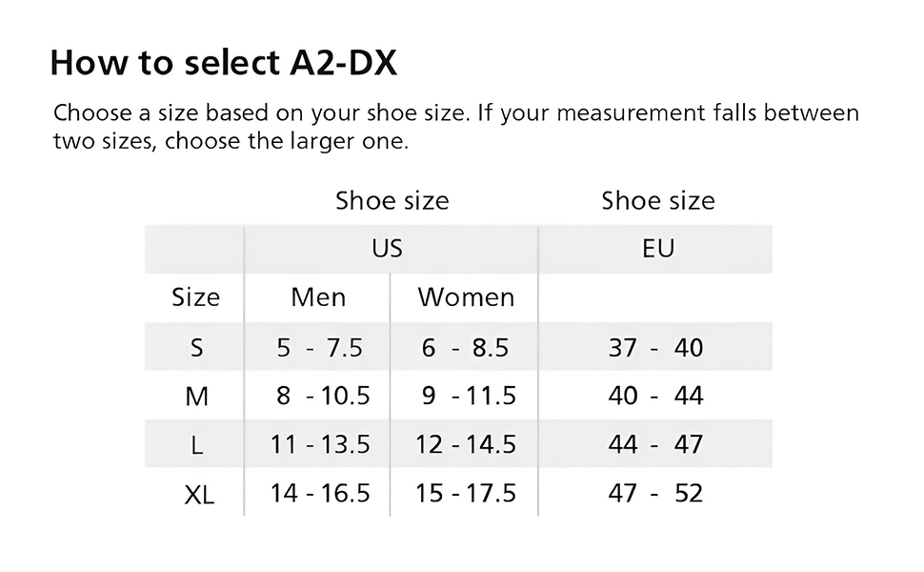The height and width of the screenshot is (572, 924).
Task: Click EU size range 47 - 52
Action: [655, 493]
